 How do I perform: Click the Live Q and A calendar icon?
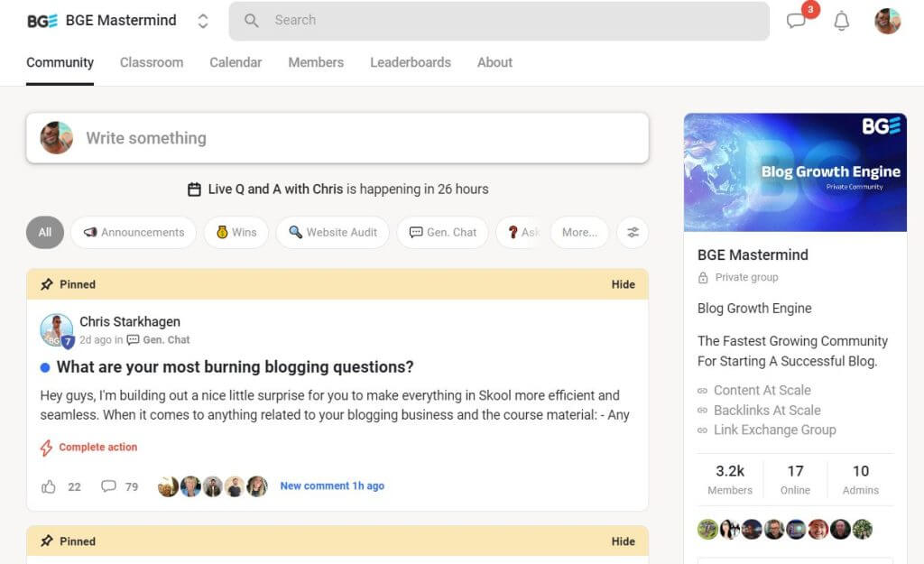[194, 190]
